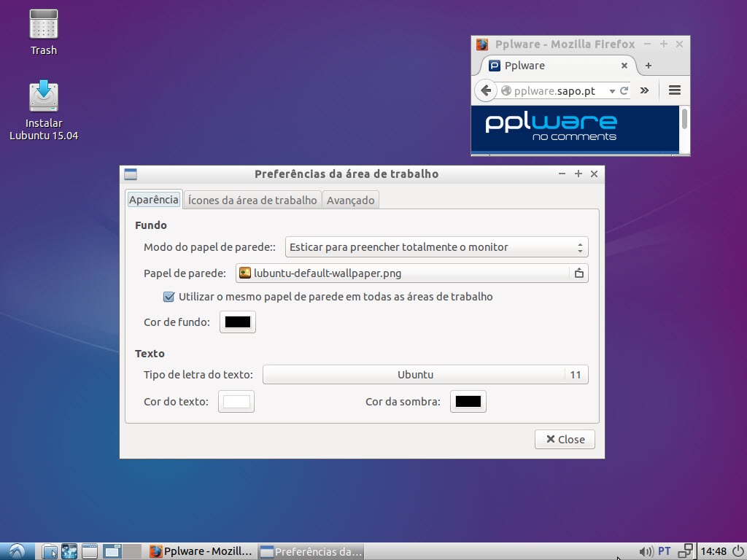The image size is (747, 560).
Task: Expand the Modo do papel de parede dropdown
Action: pyautogui.click(x=436, y=247)
